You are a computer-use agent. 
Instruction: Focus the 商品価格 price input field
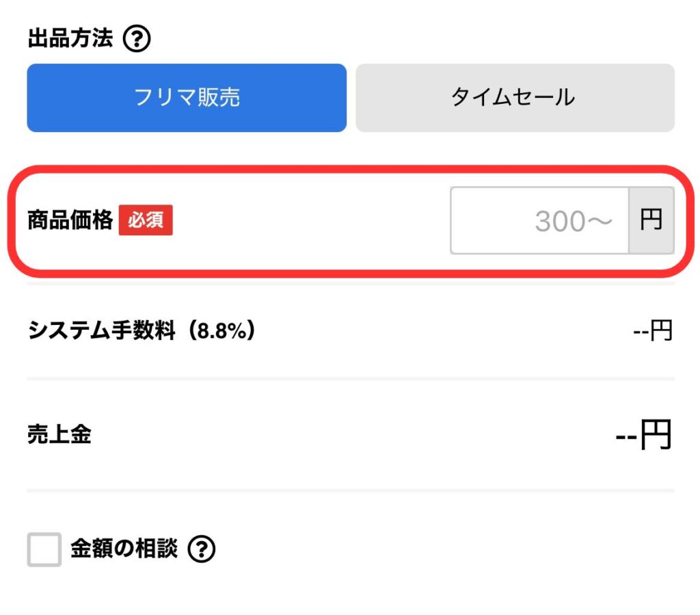click(539, 221)
